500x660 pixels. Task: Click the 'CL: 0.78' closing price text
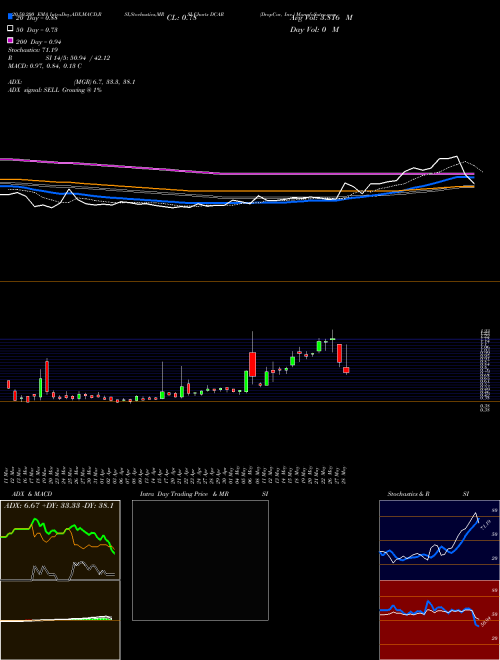point(181,18)
